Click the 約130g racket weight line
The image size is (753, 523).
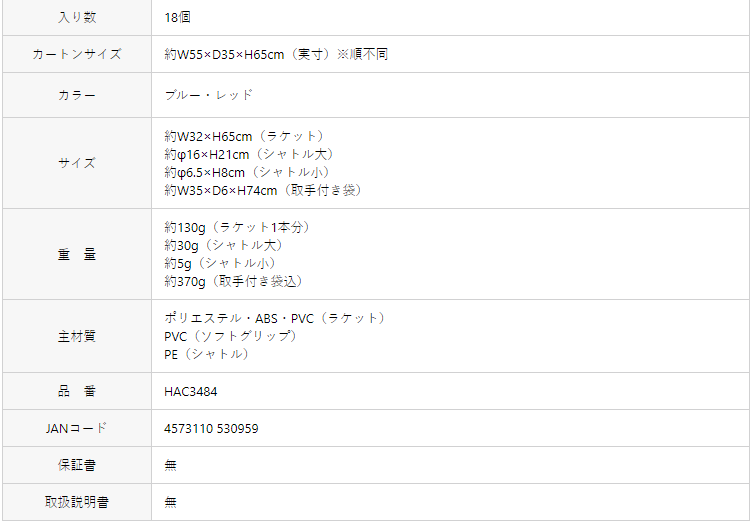[x=238, y=227]
